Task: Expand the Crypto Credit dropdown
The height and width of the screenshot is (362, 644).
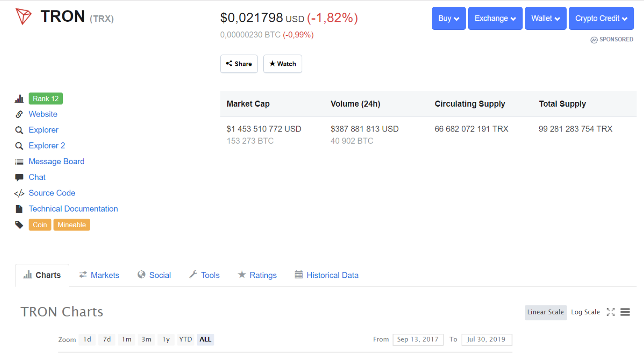Action: pos(601,18)
